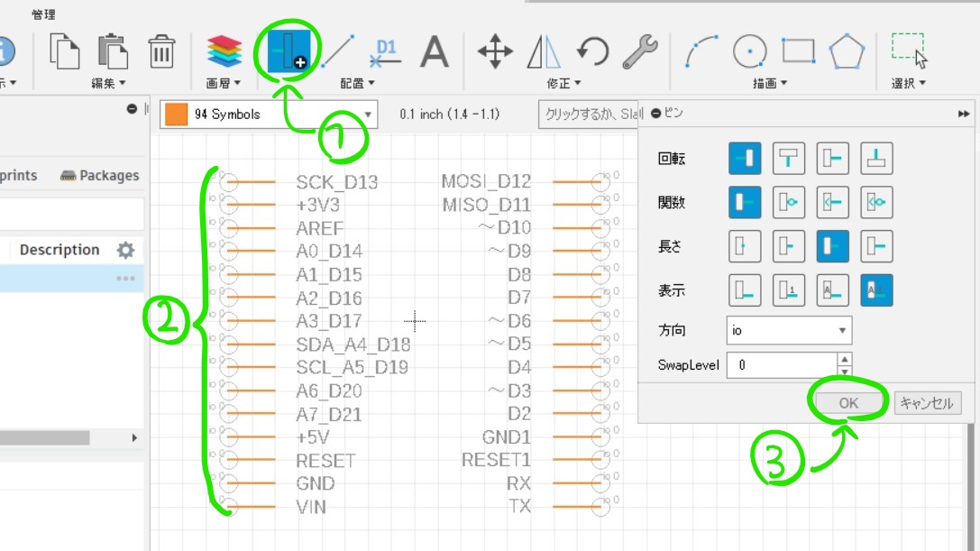
Task: Select the MOSI_D12 pin label
Action: [x=486, y=181]
